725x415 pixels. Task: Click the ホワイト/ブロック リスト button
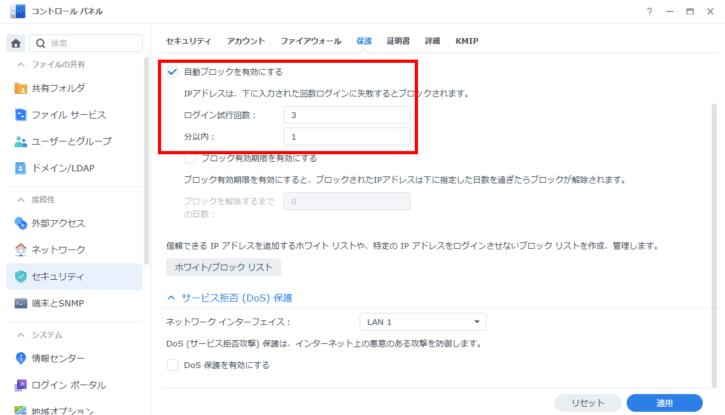[x=223, y=267]
